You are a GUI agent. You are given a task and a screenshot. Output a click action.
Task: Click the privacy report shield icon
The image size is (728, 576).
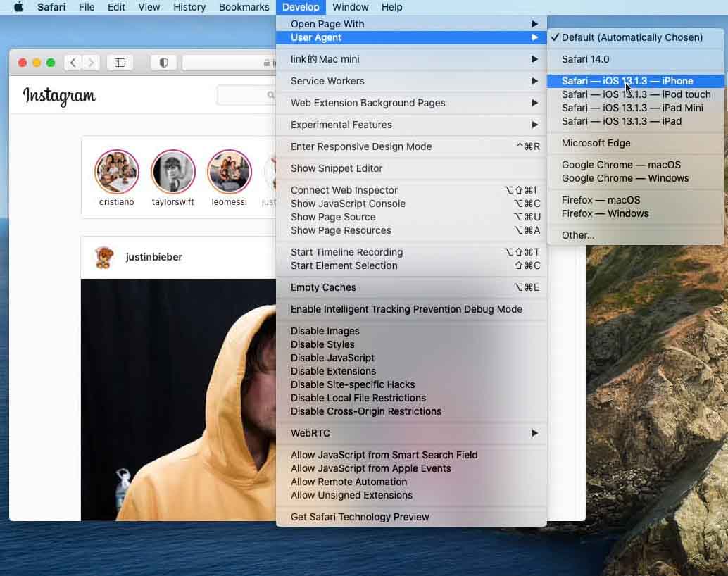coord(163,62)
